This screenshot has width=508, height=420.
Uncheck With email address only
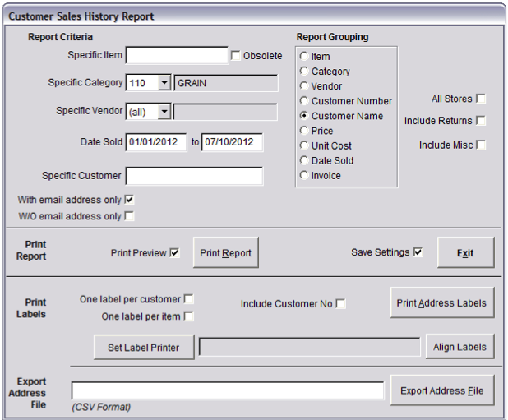tap(129, 200)
